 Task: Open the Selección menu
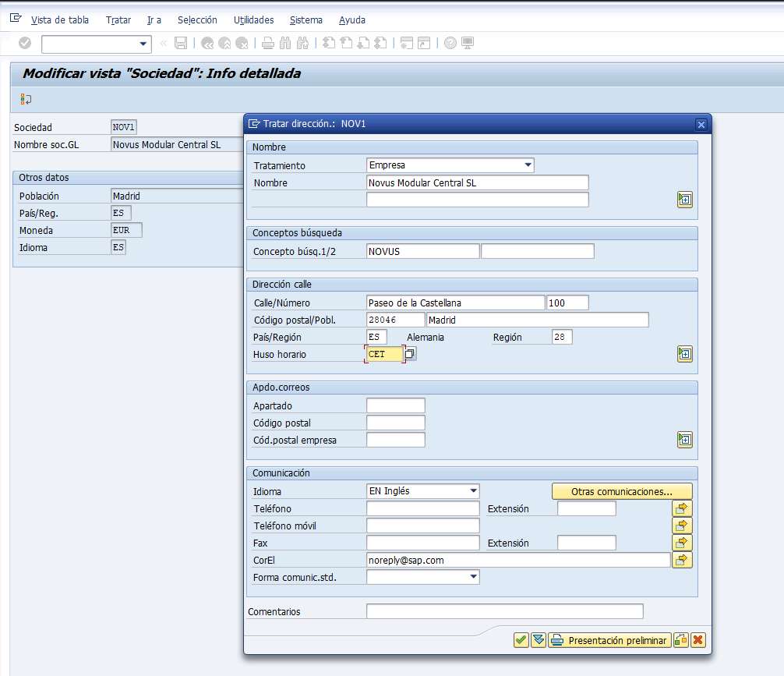197,20
